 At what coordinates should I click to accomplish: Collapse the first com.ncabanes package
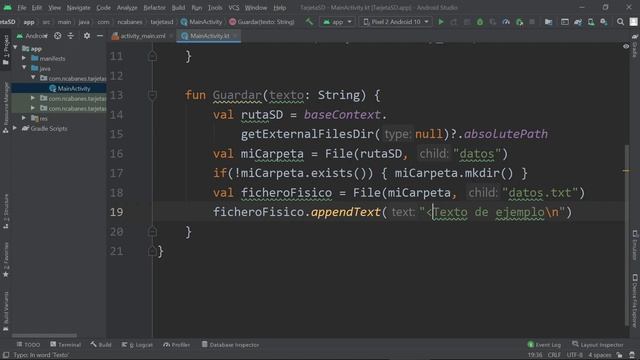[x=33, y=78]
